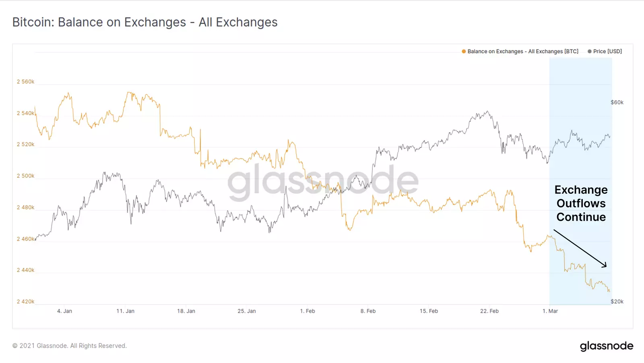Click the 2 500k label on the left axis
This screenshot has width=644, height=363.
[25, 176]
